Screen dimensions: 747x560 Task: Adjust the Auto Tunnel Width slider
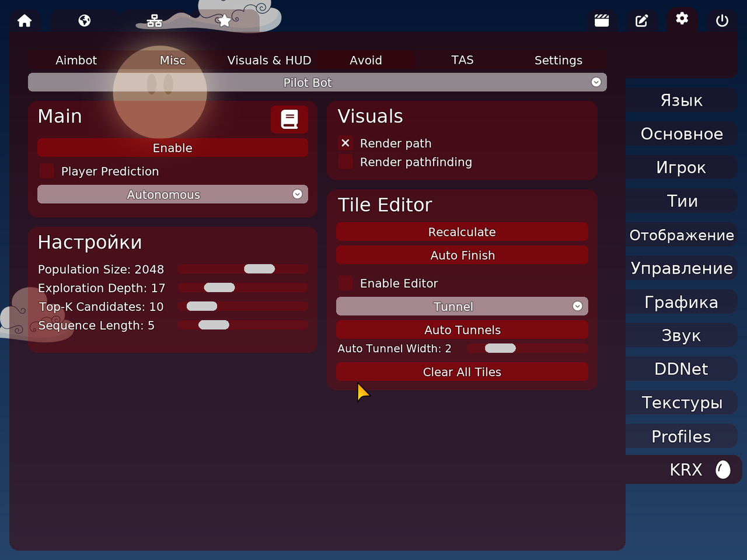528,348
